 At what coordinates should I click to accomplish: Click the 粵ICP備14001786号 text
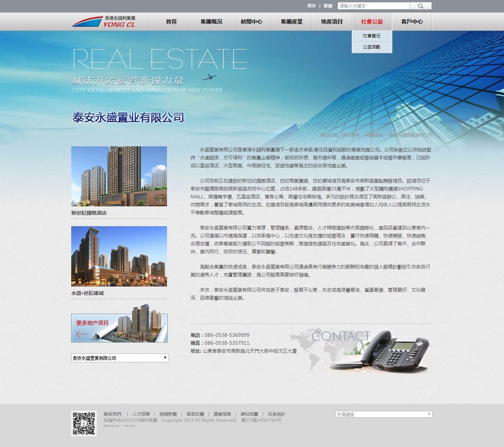click(x=261, y=420)
